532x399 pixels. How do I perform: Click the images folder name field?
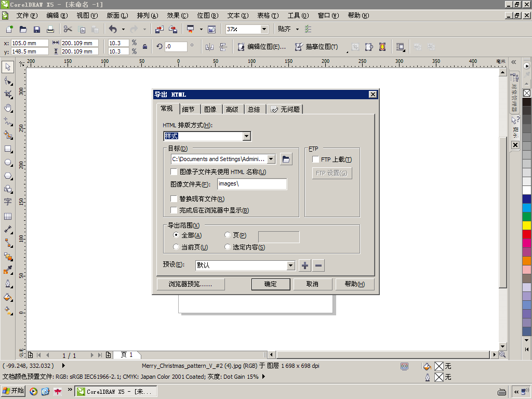click(x=252, y=184)
